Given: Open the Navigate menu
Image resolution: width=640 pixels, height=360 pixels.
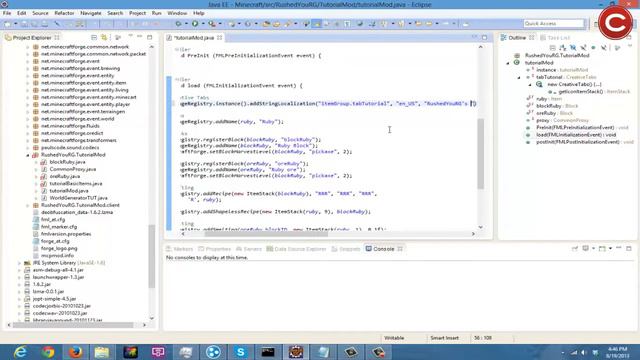Looking at the screenshot, I should coord(91,13).
